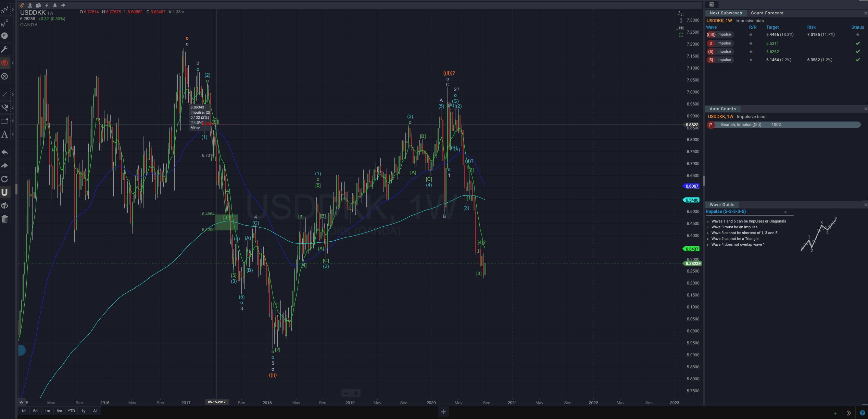This screenshot has height=419, width=868.
Task: Select the Wave Guide panel tab
Action: pyautogui.click(x=722, y=205)
